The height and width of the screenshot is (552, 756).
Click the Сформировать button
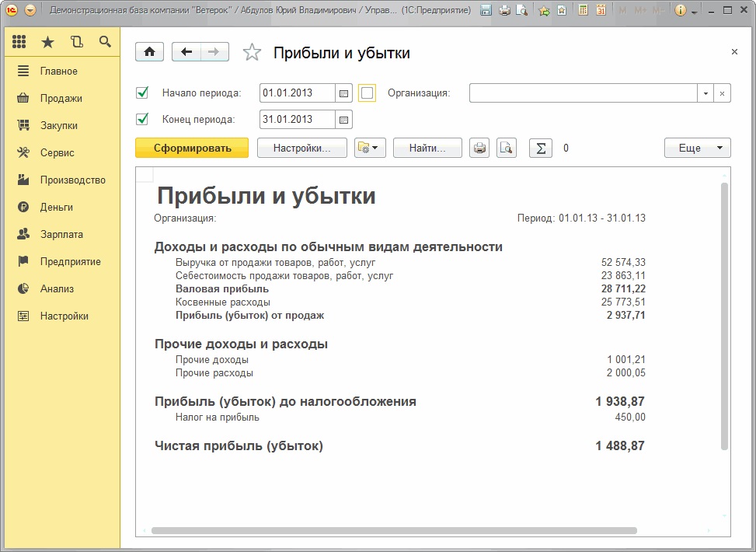(192, 148)
